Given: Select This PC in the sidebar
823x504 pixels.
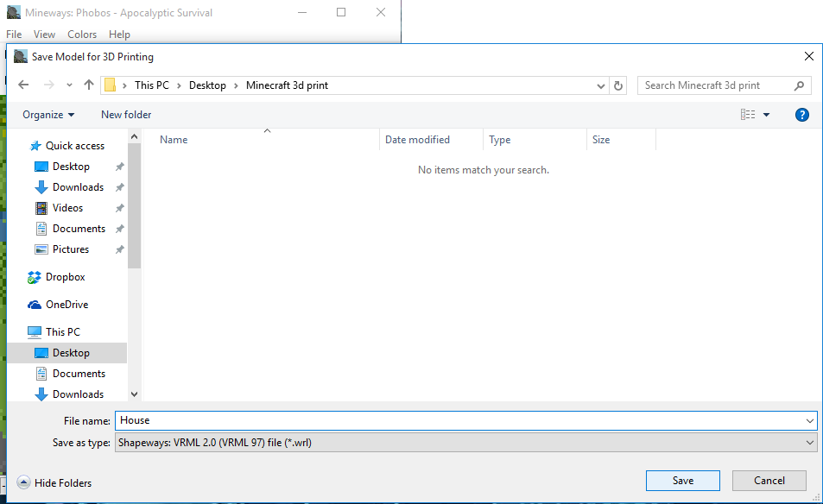Looking at the screenshot, I should (x=62, y=332).
